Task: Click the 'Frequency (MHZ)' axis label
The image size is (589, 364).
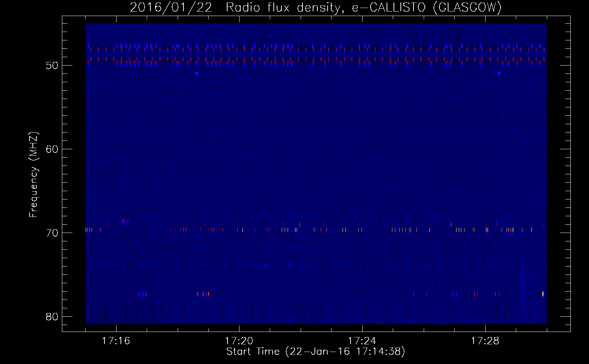Action: point(33,174)
